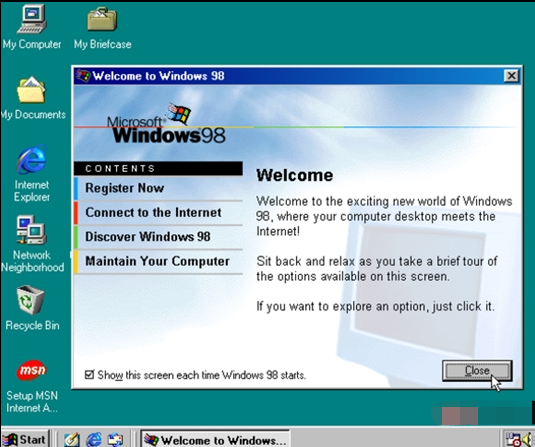The image size is (535, 447).
Task: Open the Start menu
Action: 25,439
